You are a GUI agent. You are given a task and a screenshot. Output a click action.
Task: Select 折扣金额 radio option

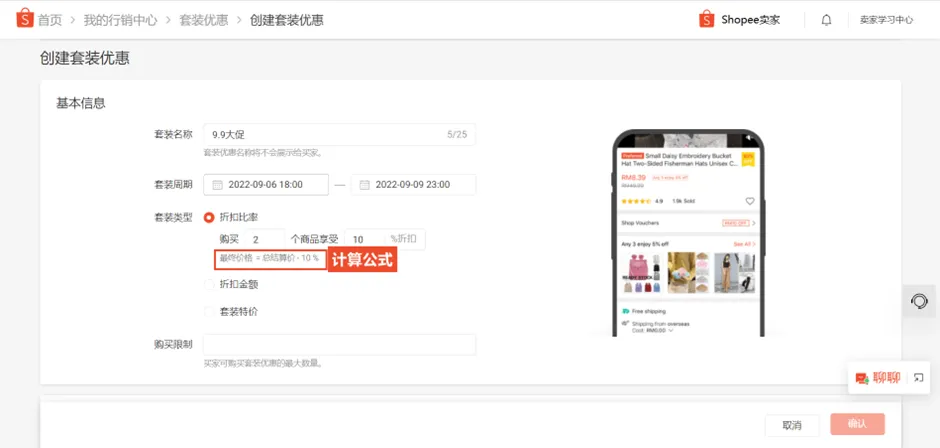(209, 284)
